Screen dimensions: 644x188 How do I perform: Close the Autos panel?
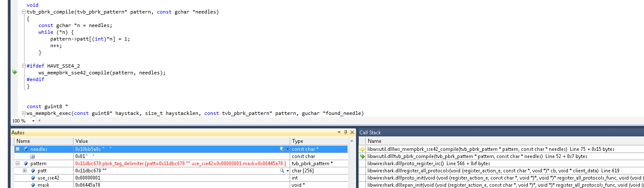tap(351, 133)
